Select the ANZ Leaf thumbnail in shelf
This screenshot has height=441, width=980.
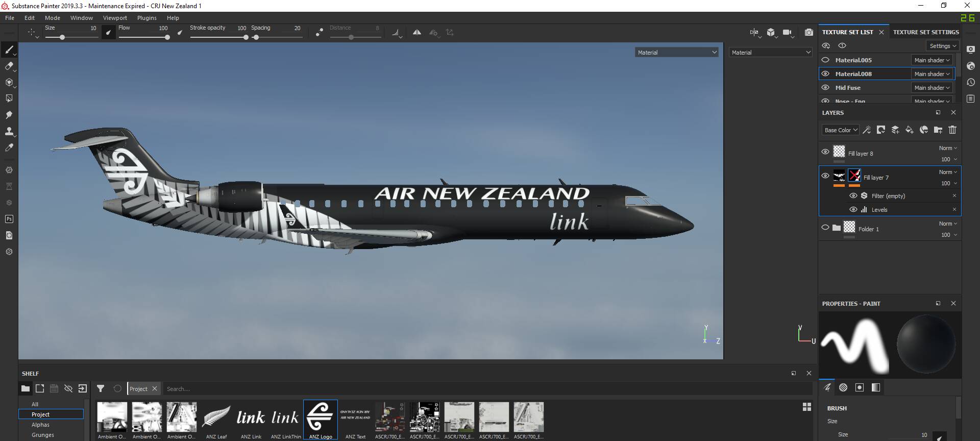point(216,421)
